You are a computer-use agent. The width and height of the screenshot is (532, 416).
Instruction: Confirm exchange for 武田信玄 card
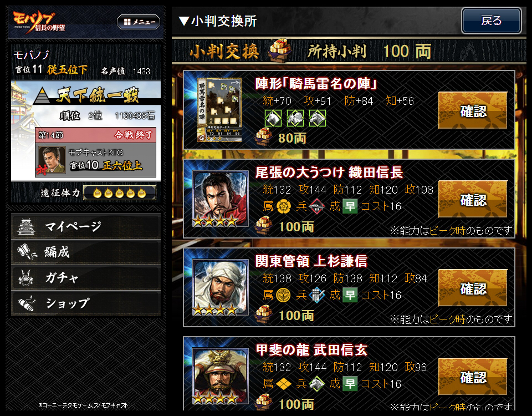[473, 377]
